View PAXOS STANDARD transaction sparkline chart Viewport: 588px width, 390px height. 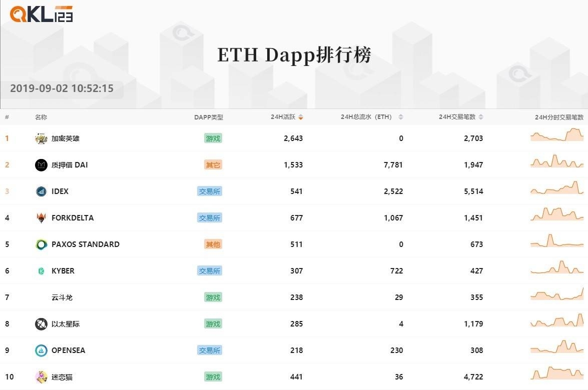[557, 240]
